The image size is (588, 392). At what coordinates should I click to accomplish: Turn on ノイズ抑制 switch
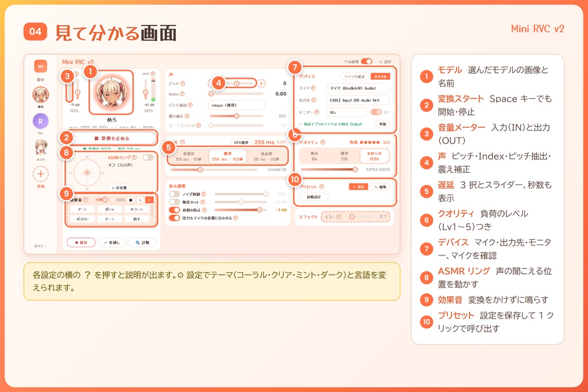[x=175, y=194]
